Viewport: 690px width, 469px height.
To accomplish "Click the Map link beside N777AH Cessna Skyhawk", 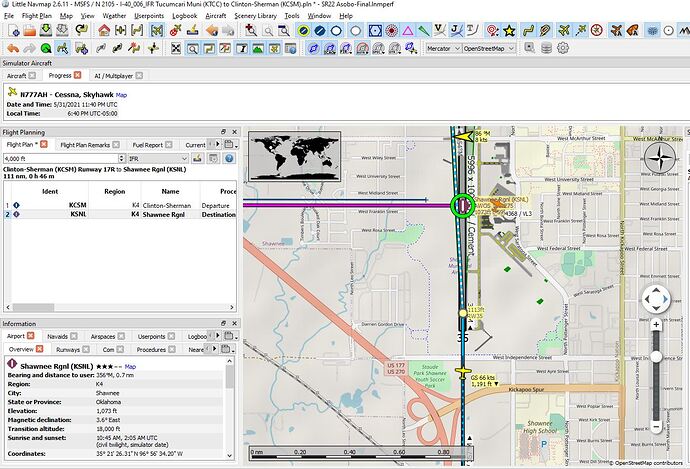I will click(x=121, y=95).
